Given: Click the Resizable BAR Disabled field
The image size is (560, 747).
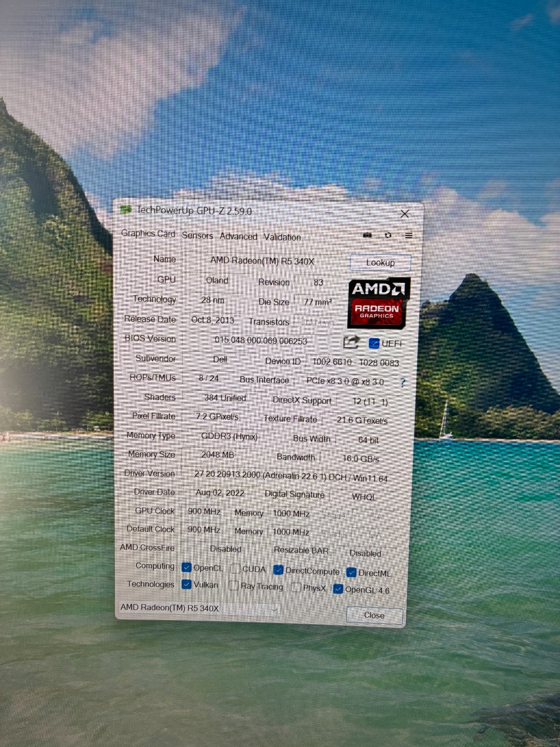Looking at the screenshot, I should pos(365,553).
